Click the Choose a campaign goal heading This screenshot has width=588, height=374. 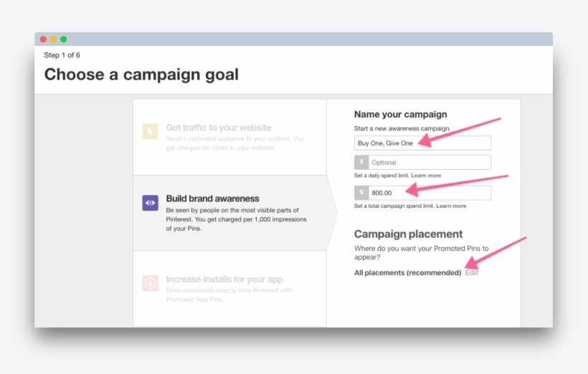click(x=141, y=75)
